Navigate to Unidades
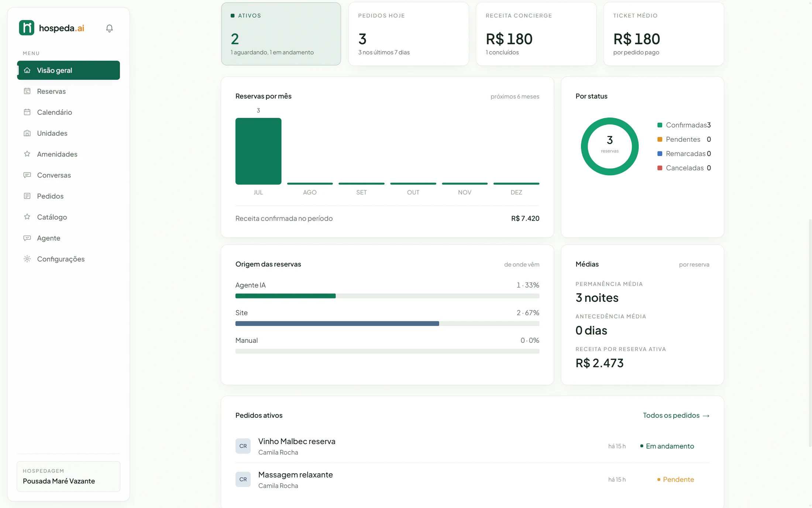Viewport: 812px width, 508px height. [68, 133]
